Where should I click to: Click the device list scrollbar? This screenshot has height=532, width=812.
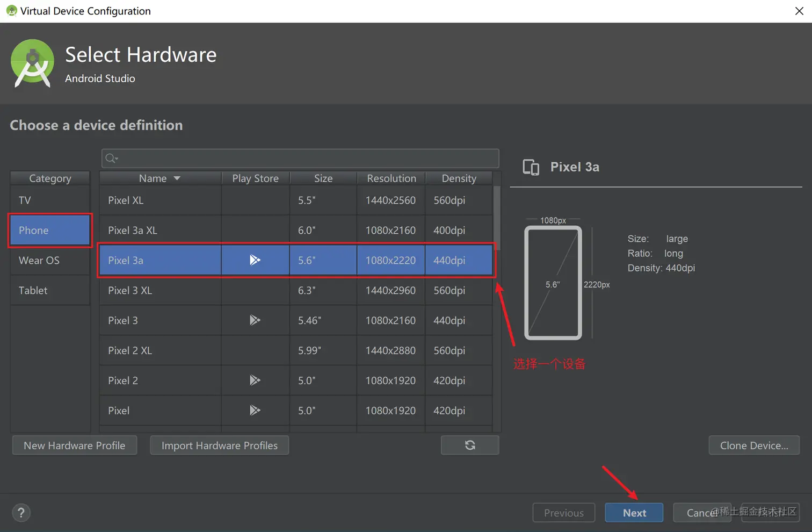tap(497, 215)
